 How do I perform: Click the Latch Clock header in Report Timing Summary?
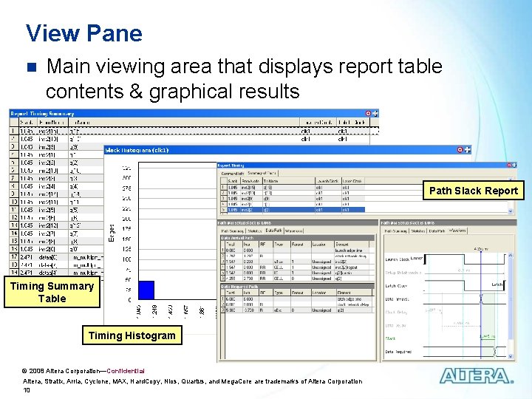(x=353, y=122)
